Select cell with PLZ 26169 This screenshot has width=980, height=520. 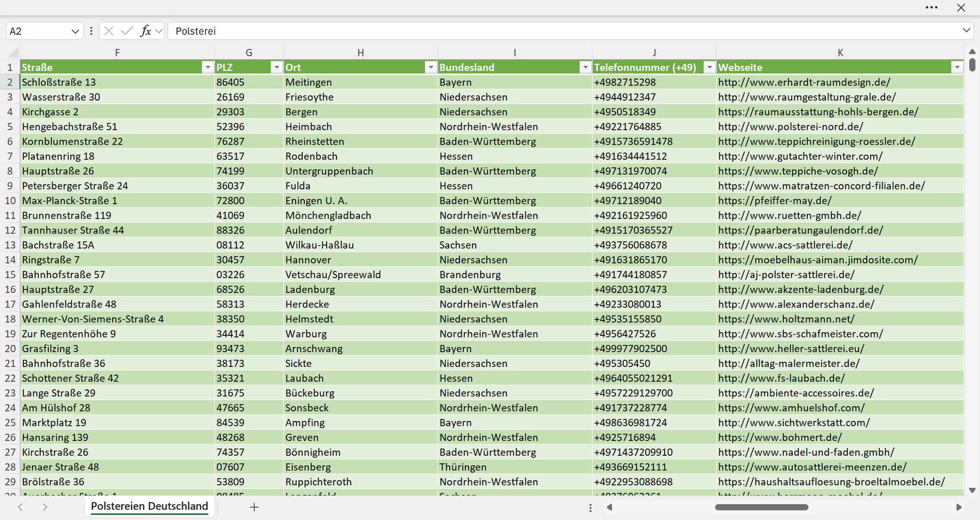249,97
